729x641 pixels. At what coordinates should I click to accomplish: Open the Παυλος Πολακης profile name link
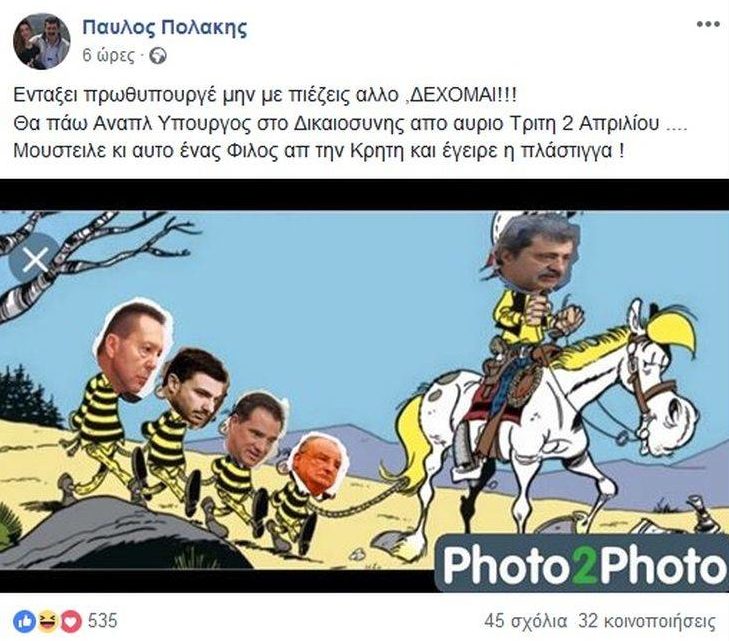165,27
